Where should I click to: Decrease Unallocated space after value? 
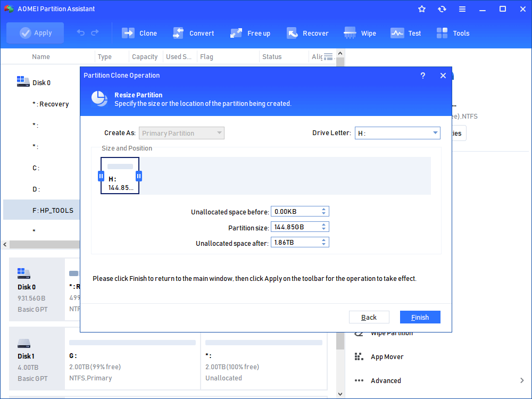(323, 244)
